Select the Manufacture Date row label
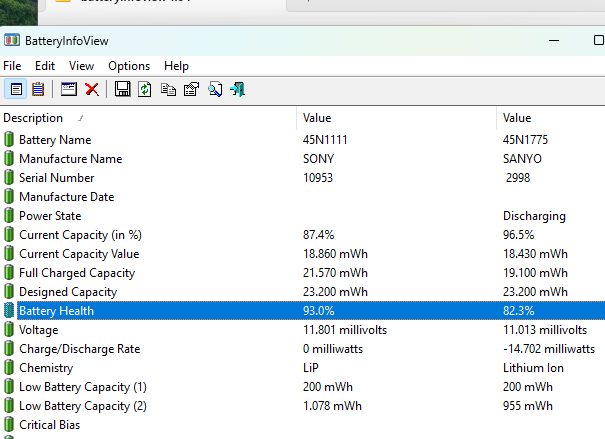 [x=67, y=197]
